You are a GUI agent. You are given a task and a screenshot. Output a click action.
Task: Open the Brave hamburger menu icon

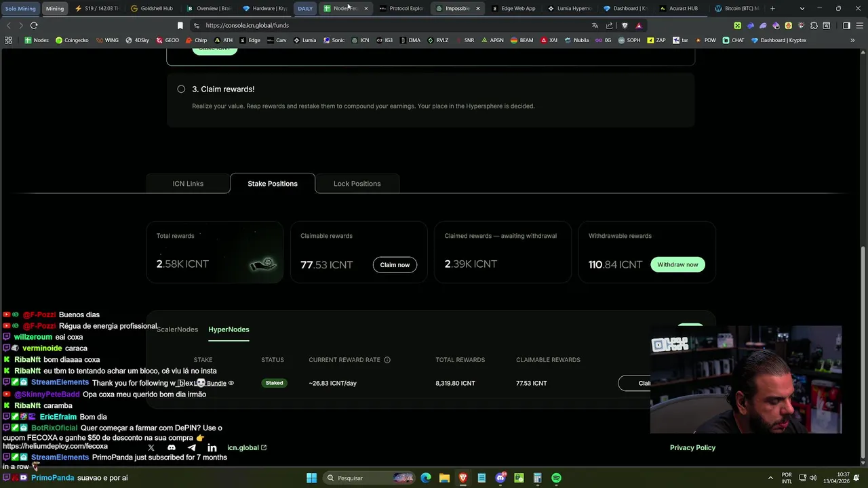click(859, 25)
